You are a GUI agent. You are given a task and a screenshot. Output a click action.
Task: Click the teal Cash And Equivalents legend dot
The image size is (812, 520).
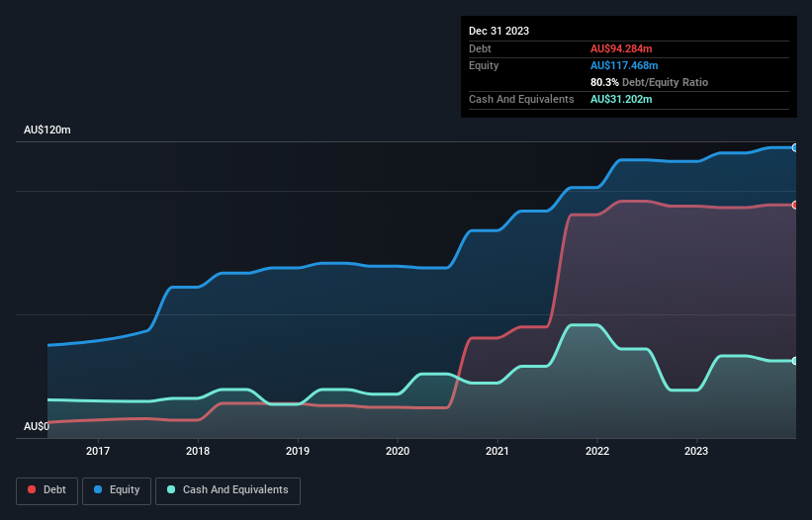pos(171,489)
